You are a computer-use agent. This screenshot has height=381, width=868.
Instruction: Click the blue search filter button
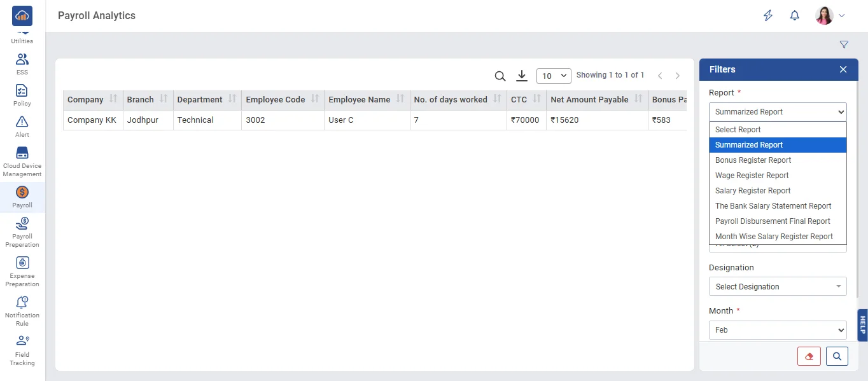tap(837, 356)
